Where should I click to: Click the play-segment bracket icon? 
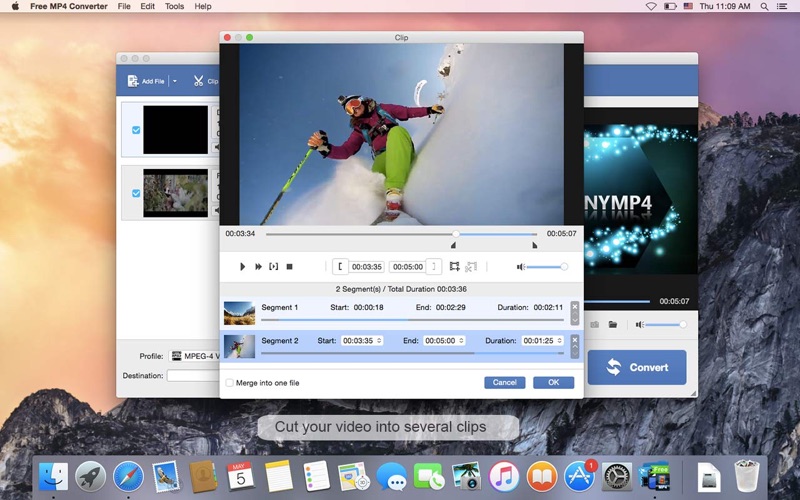click(274, 267)
